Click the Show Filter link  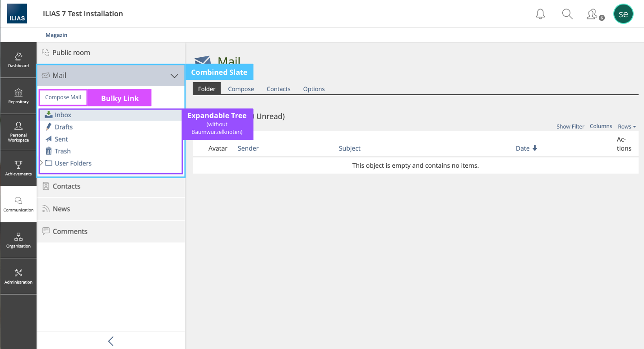pos(570,127)
